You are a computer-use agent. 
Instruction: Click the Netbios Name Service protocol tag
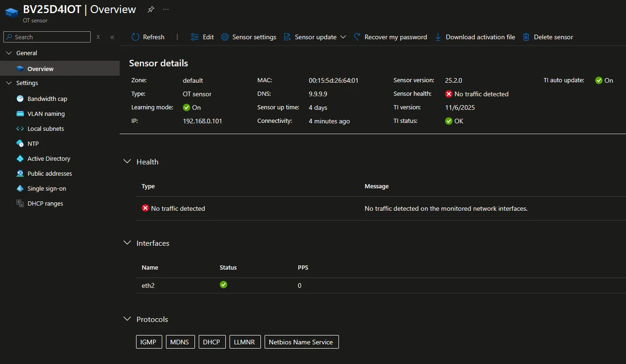(x=301, y=342)
